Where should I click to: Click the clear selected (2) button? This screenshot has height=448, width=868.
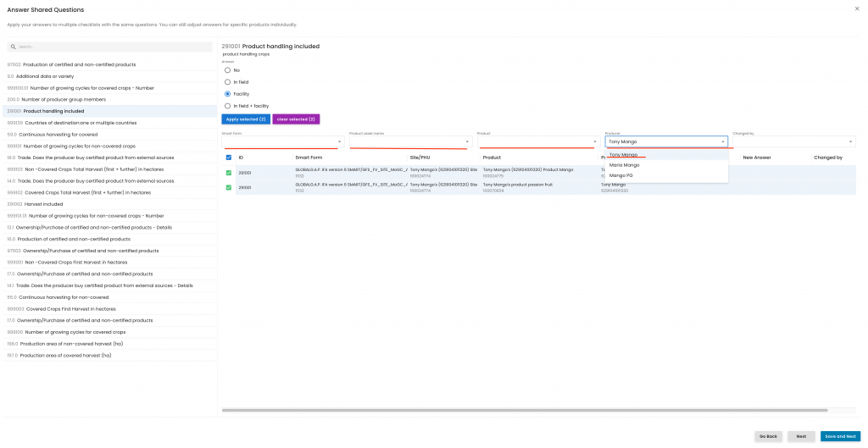[296, 119]
